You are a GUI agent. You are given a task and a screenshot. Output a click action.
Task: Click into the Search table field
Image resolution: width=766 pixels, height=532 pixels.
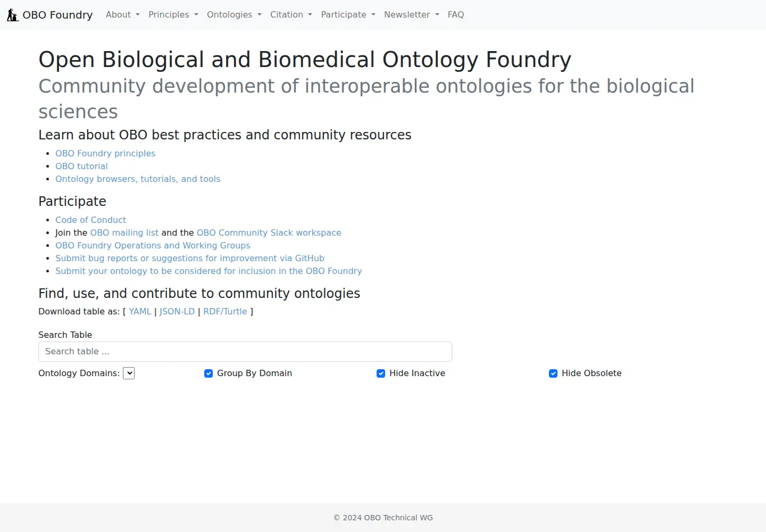point(245,352)
